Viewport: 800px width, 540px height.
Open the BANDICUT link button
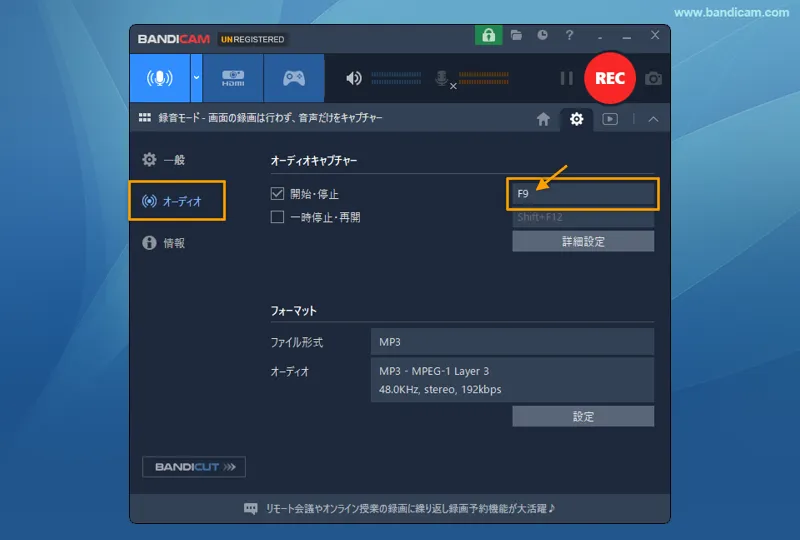pyautogui.click(x=194, y=467)
